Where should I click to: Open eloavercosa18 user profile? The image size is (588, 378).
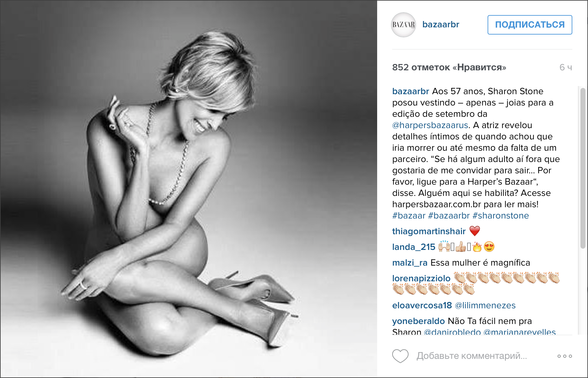[422, 305]
